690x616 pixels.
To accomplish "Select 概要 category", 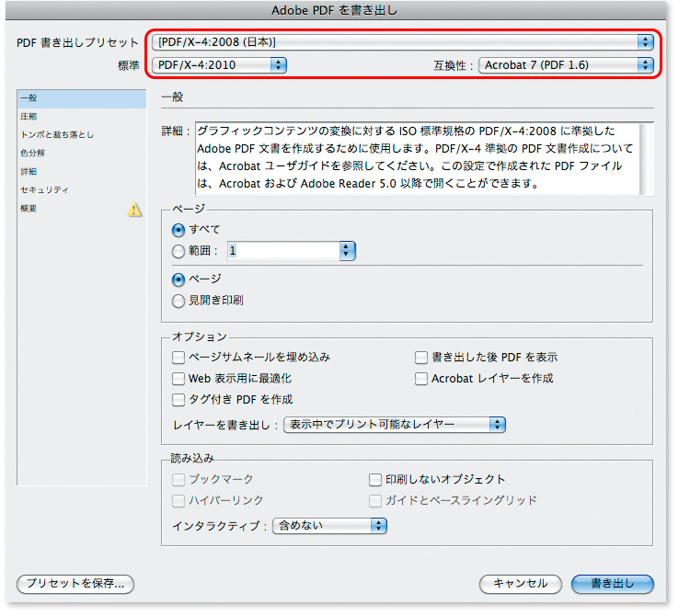I will 82,209.
